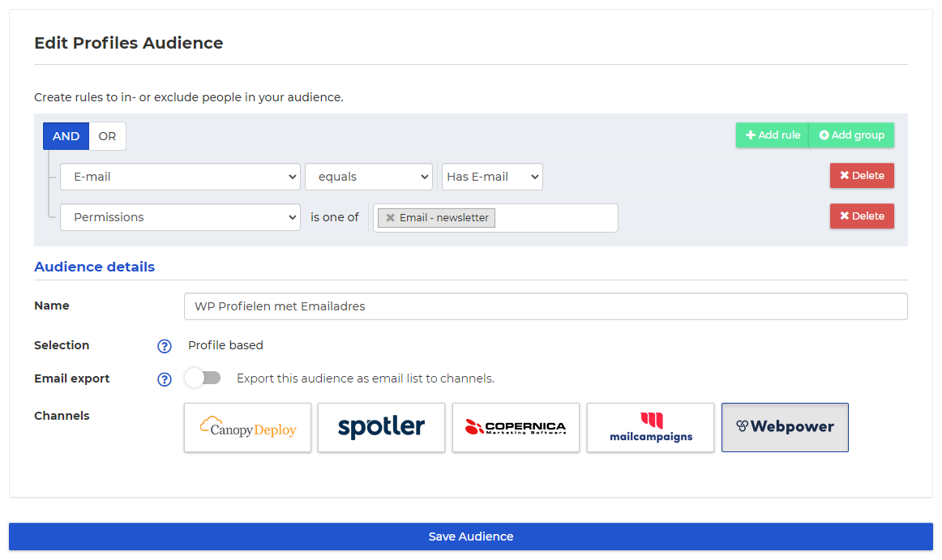Open the Selection help icon
The height and width of the screenshot is (560, 942).
(164, 346)
